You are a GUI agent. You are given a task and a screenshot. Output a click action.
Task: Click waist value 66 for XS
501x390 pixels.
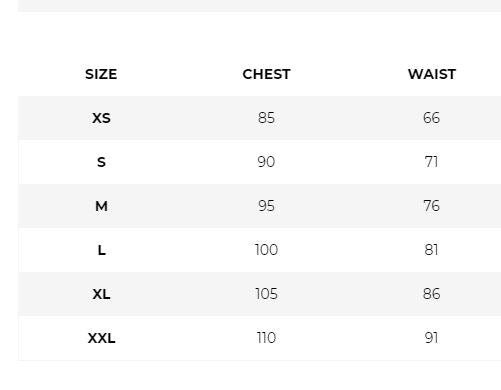click(431, 118)
